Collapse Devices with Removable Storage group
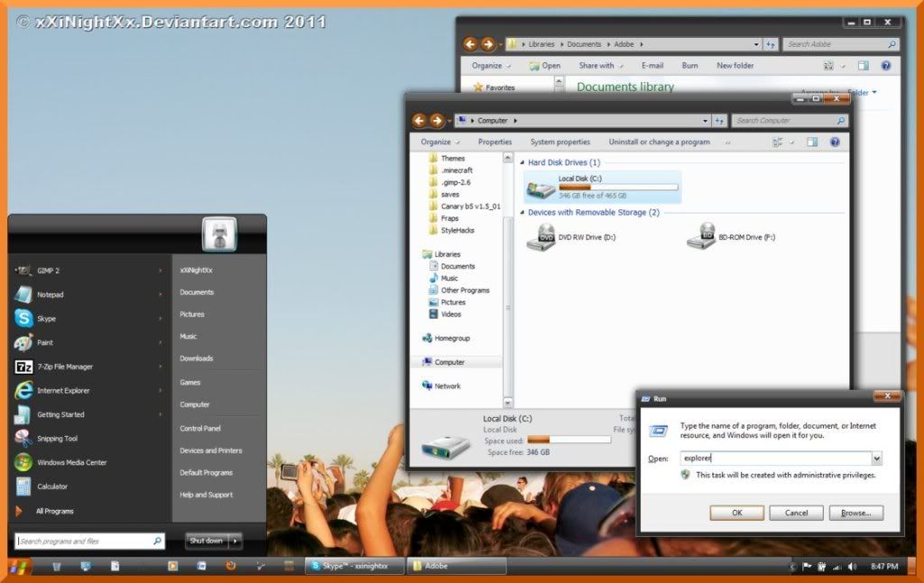Image resolution: width=924 pixels, height=583 pixels. [522, 212]
